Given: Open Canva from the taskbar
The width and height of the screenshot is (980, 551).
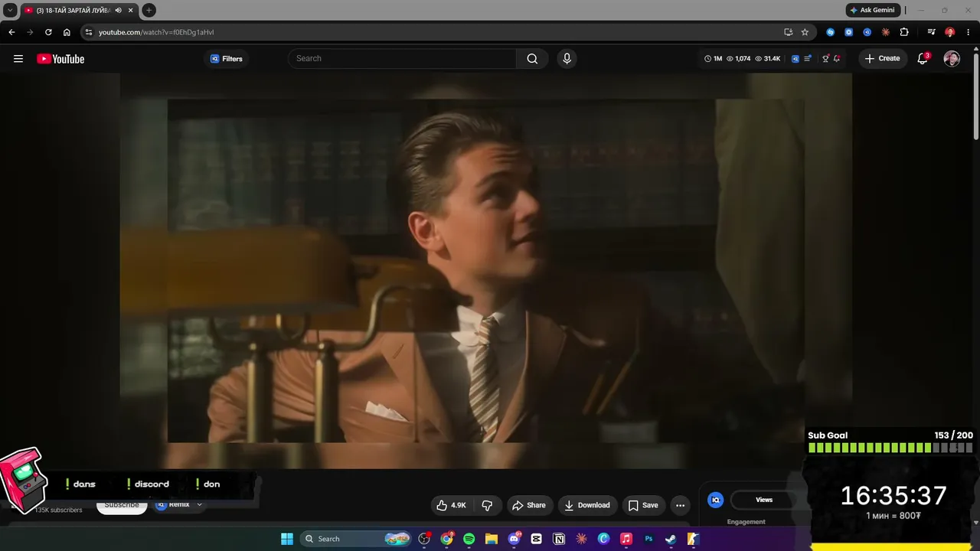Looking at the screenshot, I should pyautogui.click(x=604, y=539).
